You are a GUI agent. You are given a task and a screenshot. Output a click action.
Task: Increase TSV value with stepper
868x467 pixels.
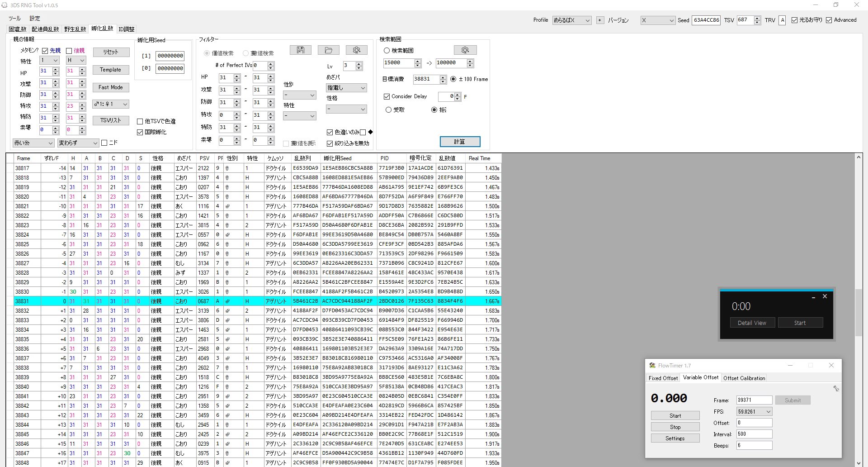pyautogui.click(x=757, y=18)
